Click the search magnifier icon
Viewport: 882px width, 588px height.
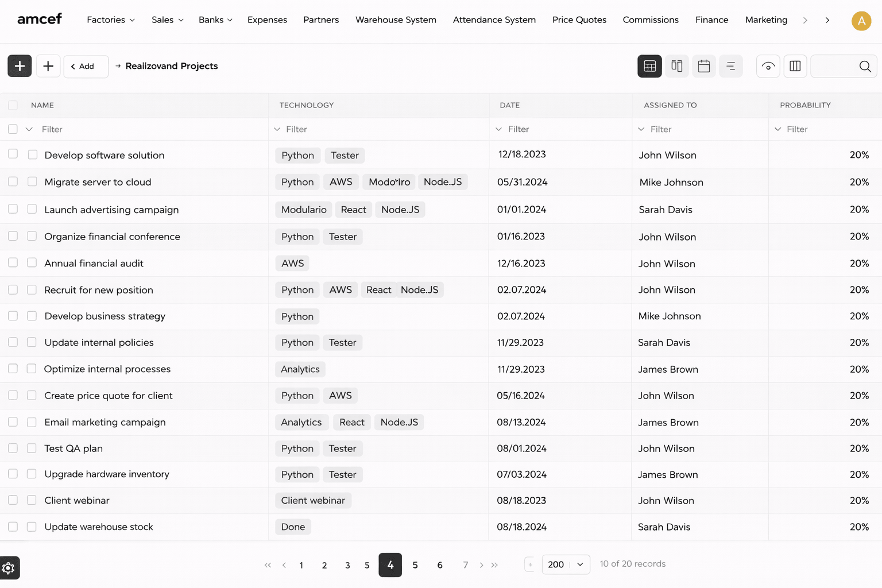(865, 66)
